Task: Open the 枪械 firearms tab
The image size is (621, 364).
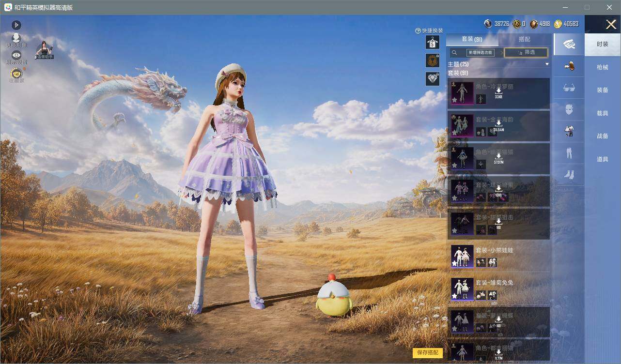Action: 603,67
